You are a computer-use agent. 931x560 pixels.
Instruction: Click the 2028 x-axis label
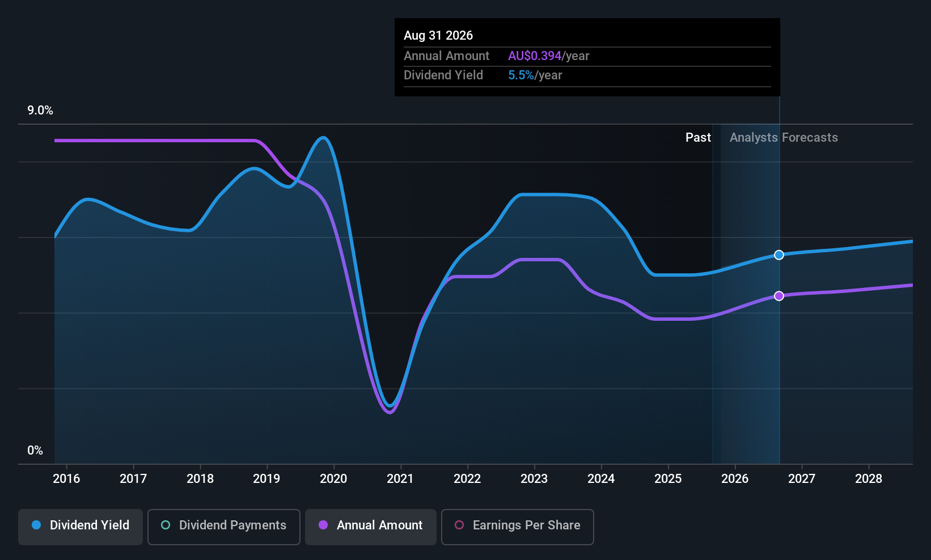point(869,479)
